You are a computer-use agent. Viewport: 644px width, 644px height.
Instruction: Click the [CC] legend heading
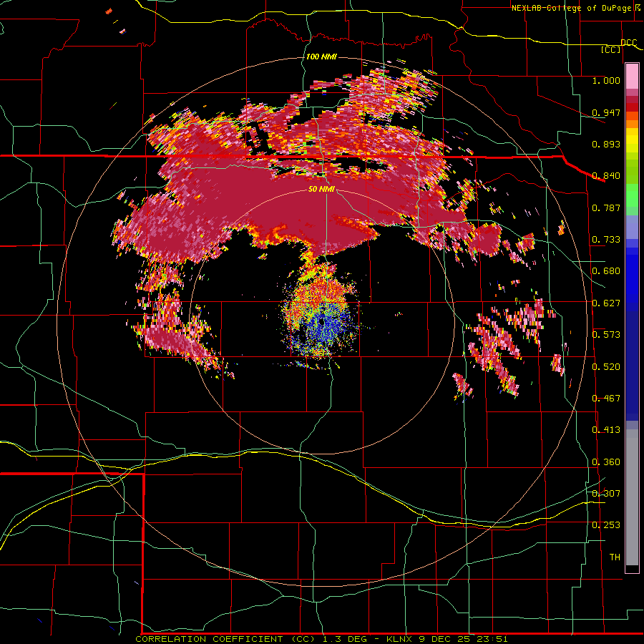click(610, 49)
